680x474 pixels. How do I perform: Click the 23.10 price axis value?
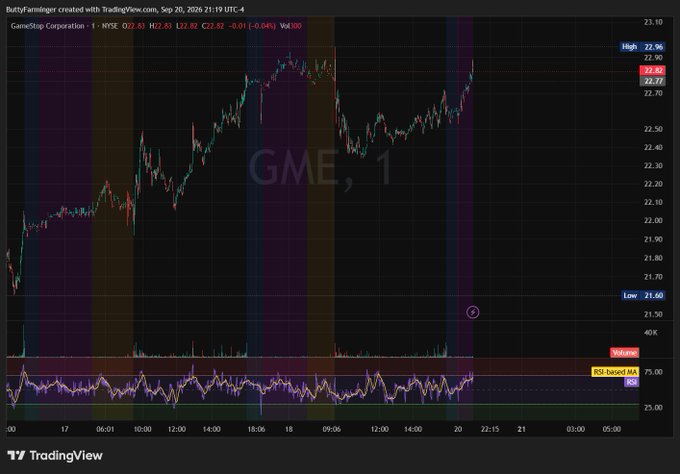coord(653,22)
